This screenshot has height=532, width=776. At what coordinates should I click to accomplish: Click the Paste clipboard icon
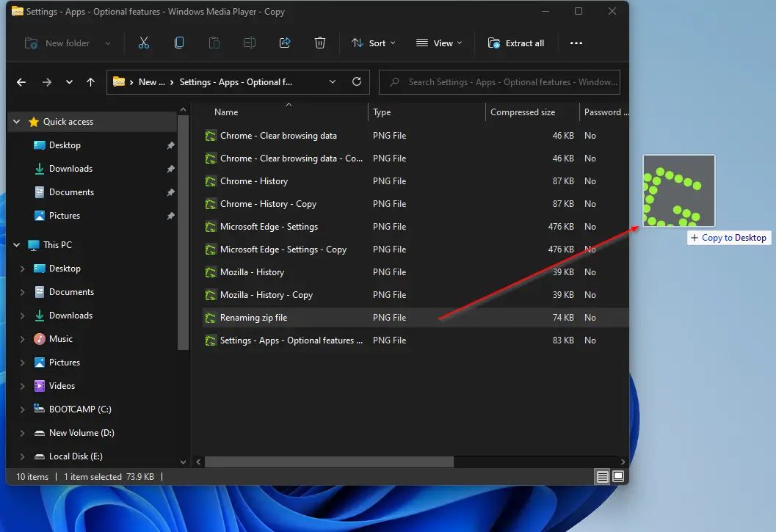pyautogui.click(x=214, y=43)
